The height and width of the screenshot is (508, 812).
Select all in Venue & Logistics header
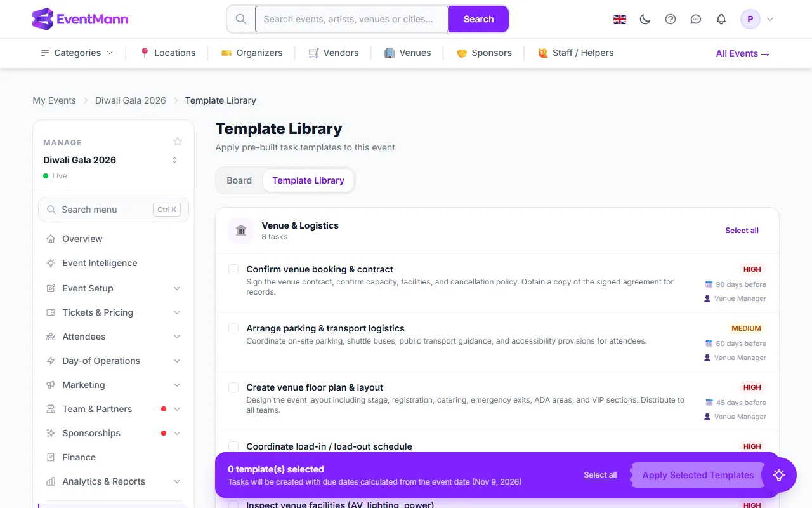(x=742, y=231)
